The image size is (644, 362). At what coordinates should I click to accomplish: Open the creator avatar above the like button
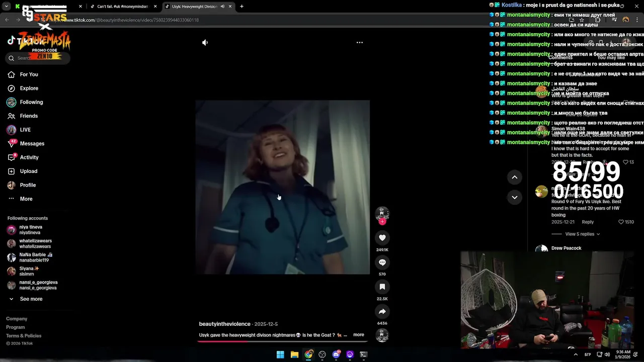tap(382, 213)
